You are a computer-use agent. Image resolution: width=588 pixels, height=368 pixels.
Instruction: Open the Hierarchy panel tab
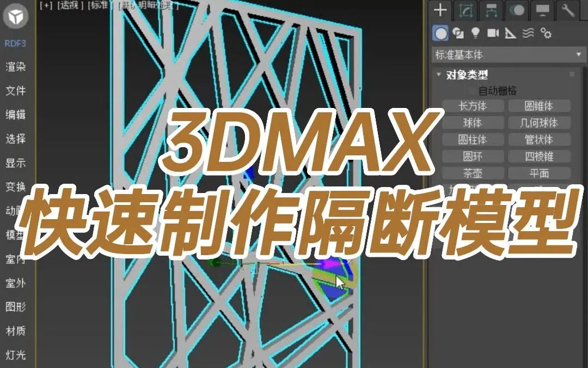point(491,10)
